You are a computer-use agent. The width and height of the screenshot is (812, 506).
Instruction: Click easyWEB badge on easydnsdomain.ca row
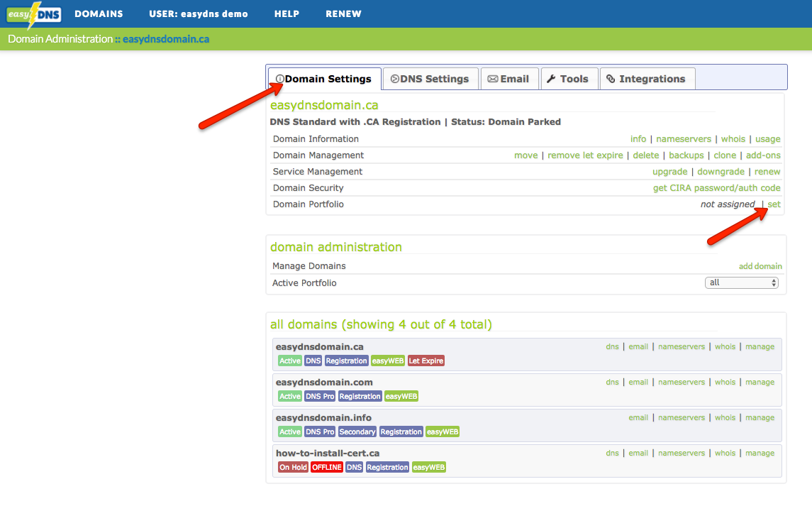tap(387, 361)
